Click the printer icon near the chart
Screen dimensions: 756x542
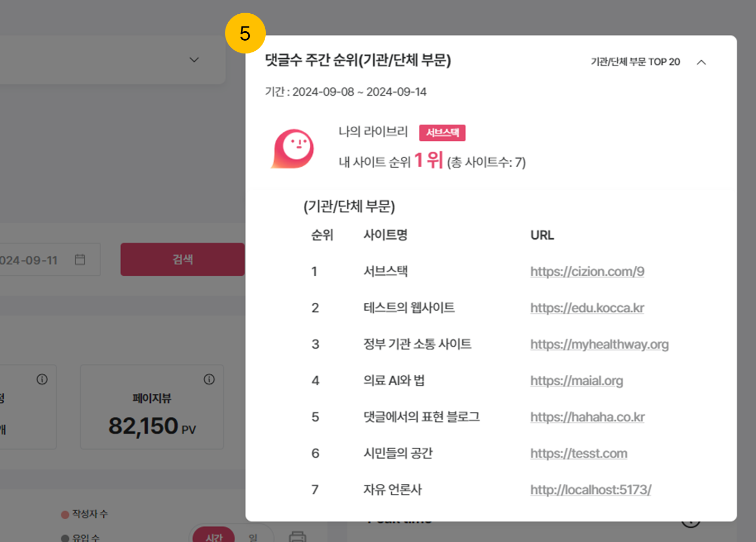tap(298, 536)
